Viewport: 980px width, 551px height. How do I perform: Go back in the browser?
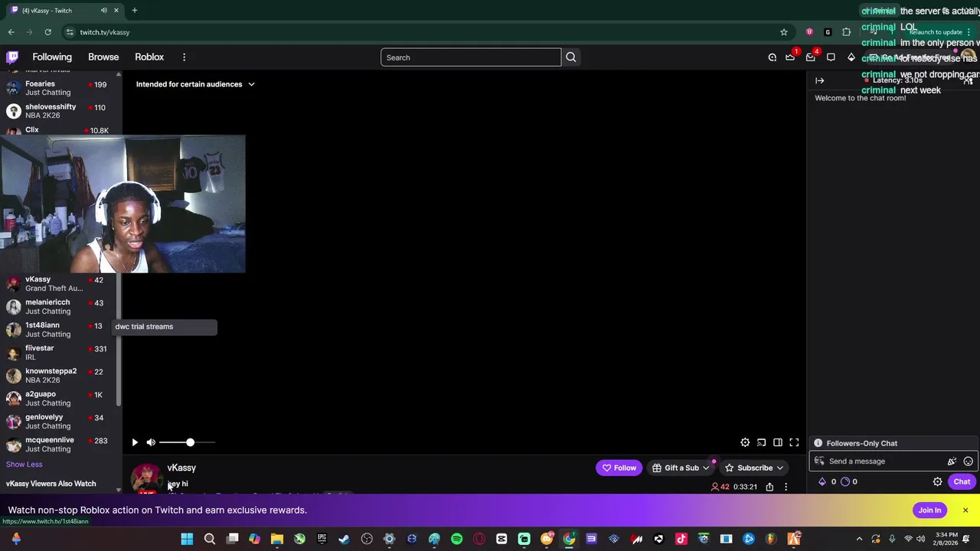11,32
